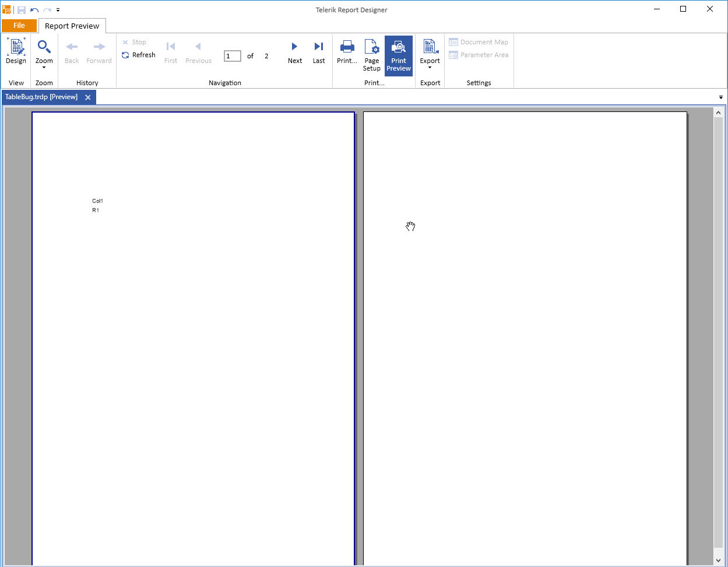Click the R1 text on page one
This screenshot has height=567, width=728.
click(x=96, y=210)
